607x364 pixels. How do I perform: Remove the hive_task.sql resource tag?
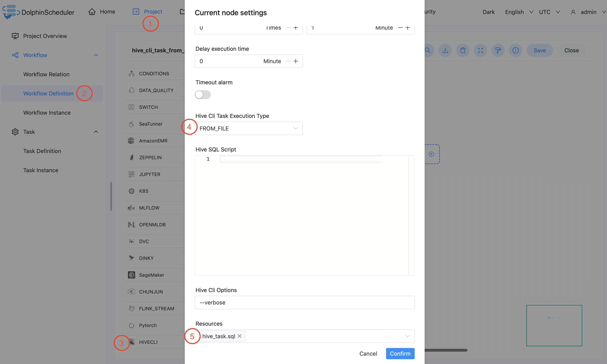(x=240, y=336)
